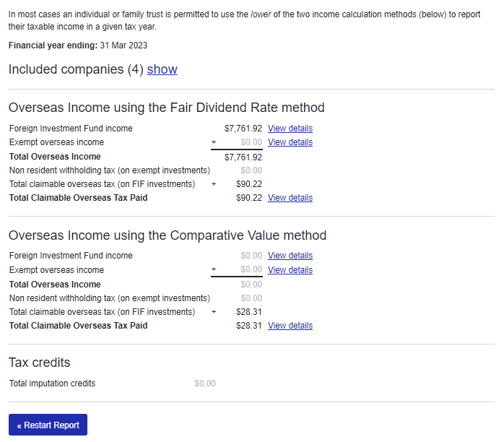Viewport: 504px width, 442px height.
Task: Click the Fair Dividend Rate method heading
Action: coord(166,108)
